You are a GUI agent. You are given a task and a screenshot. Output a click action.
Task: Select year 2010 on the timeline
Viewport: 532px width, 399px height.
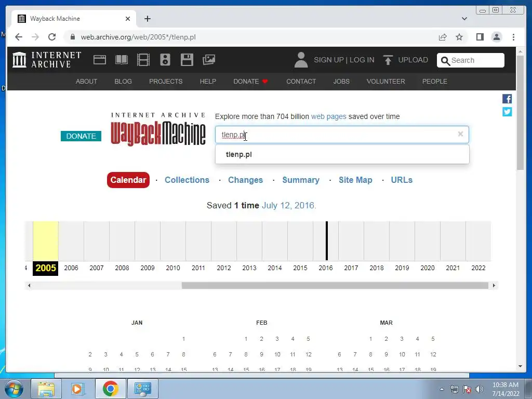click(x=172, y=268)
